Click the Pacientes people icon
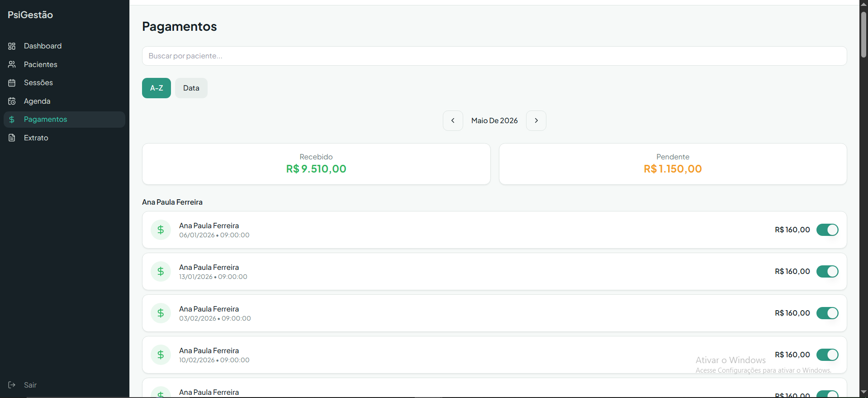Image resolution: width=868 pixels, height=398 pixels. (12, 64)
